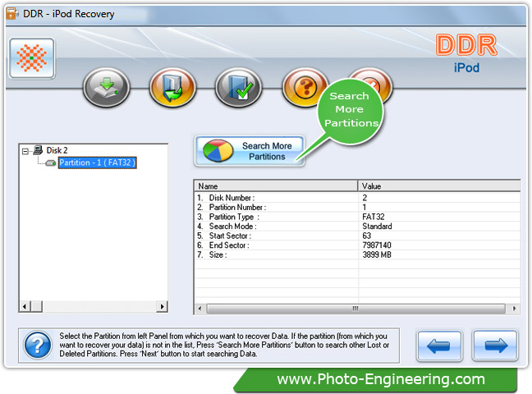Viewport: 532px width, 394px height.
Task: Click the drive icon beside Partition - 1
Action: click(x=51, y=163)
